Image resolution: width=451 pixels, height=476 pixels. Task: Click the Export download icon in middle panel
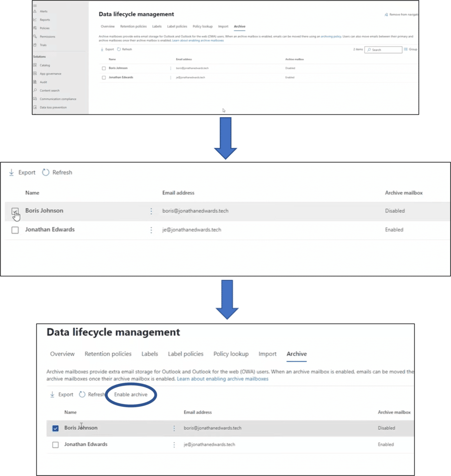[x=12, y=172]
